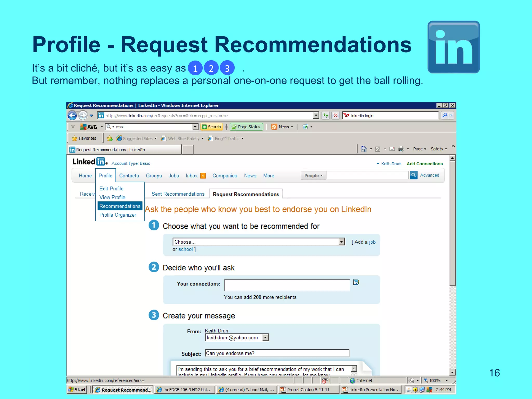Image resolution: width=532 pixels, height=399 pixels.
Task: Click the Refresh page icon
Action: (326, 115)
